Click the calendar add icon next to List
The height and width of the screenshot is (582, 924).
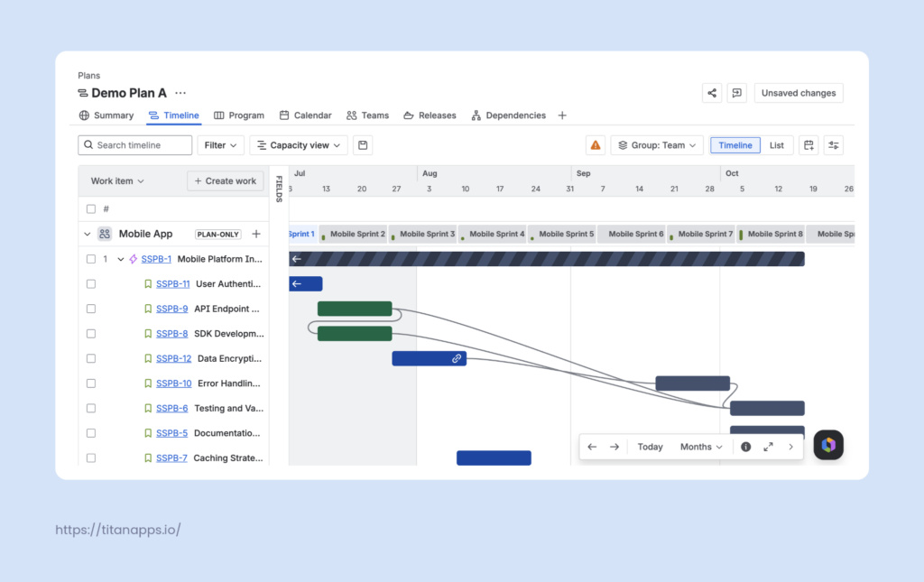click(808, 145)
